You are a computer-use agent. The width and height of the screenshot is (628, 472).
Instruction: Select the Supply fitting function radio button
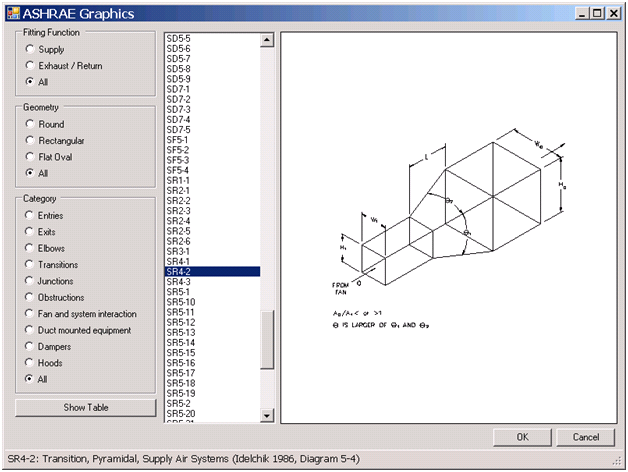30,49
